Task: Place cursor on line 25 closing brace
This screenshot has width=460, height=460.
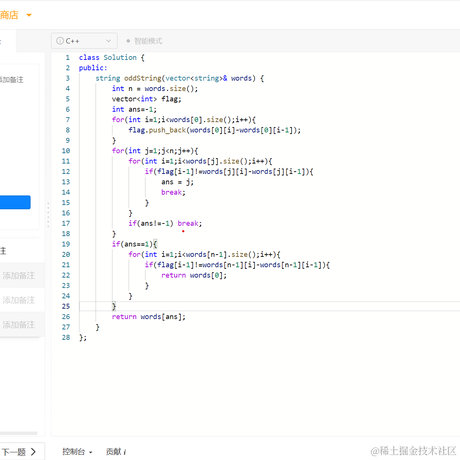Action: tap(114, 306)
